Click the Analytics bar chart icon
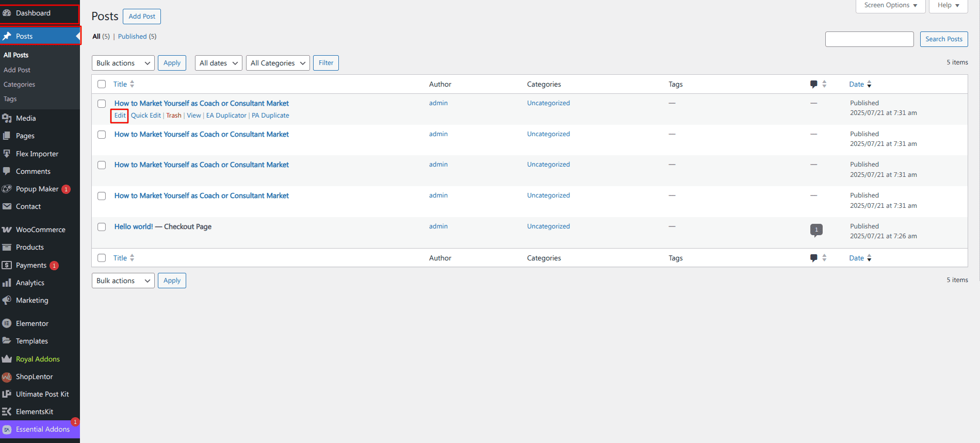Image resolution: width=980 pixels, height=443 pixels. click(x=7, y=283)
